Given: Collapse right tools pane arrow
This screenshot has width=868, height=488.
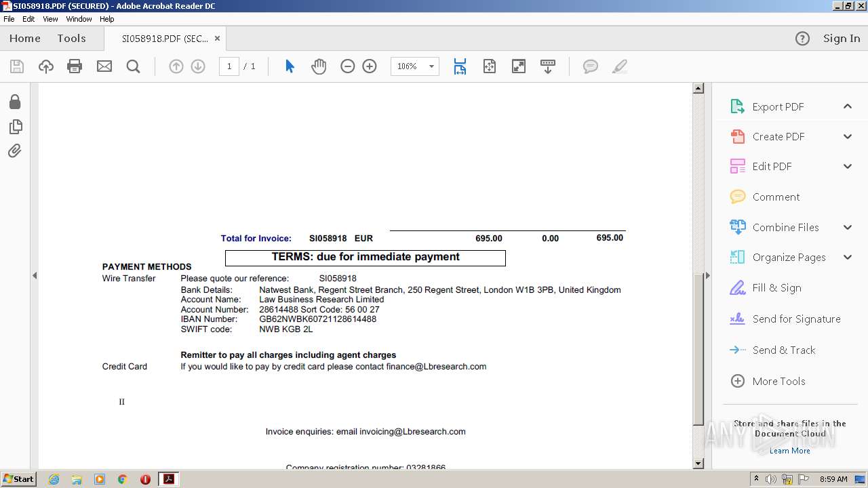Looking at the screenshot, I should (708, 275).
